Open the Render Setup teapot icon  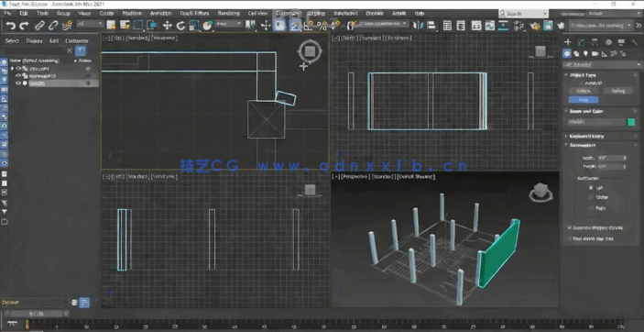pos(534,26)
